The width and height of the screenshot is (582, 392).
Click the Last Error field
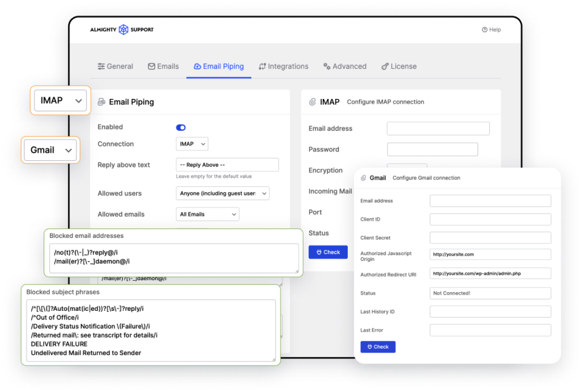(490, 330)
